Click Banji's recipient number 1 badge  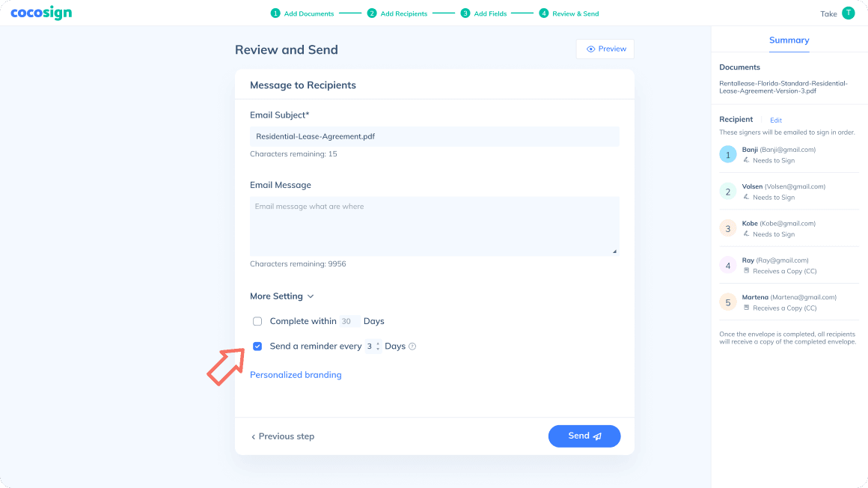coord(727,154)
